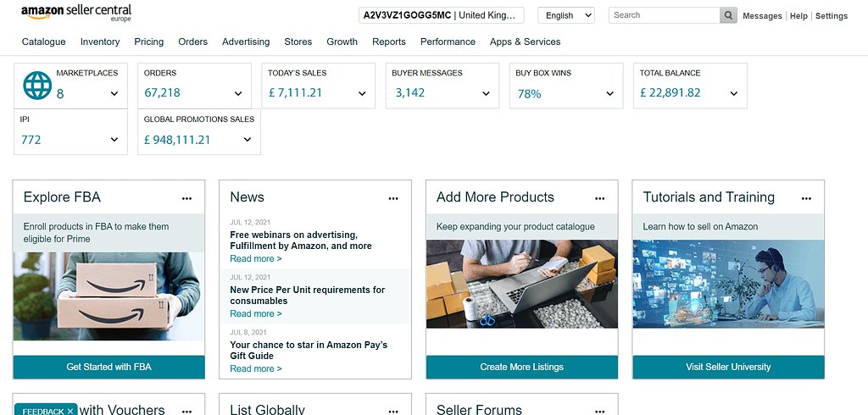The width and height of the screenshot is (868, 415).
Task: Open the Apps & Services menu
Action: [525, 41]
